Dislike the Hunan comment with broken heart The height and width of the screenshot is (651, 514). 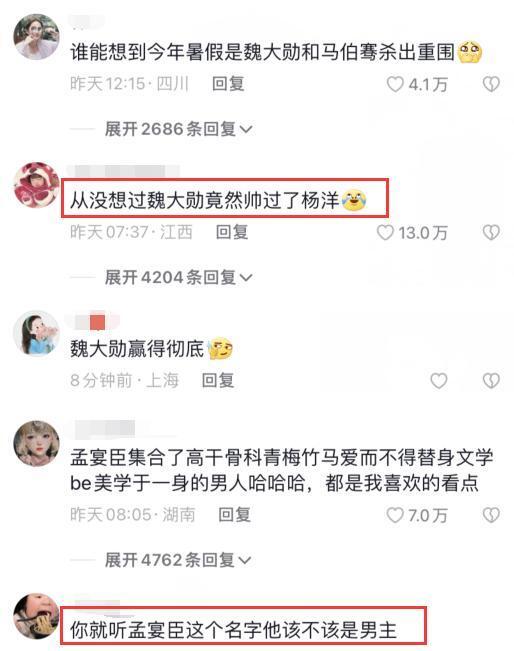click(491, 515)
